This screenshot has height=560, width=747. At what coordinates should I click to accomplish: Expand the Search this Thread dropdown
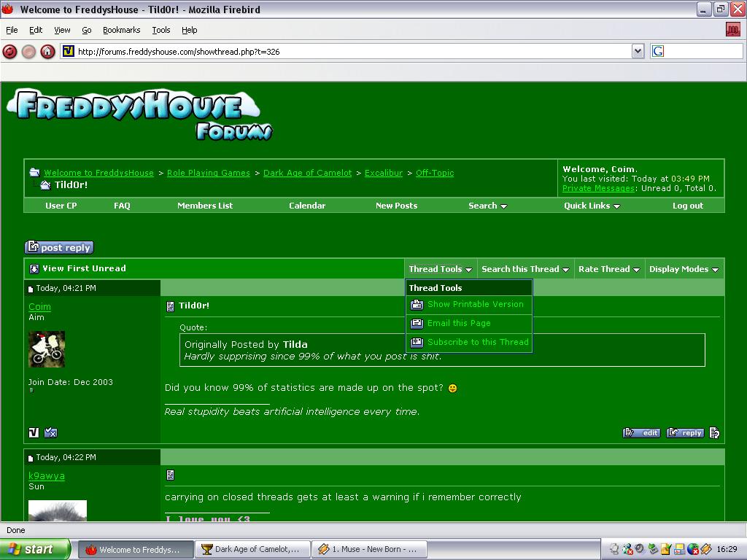[x=525, y=269]
